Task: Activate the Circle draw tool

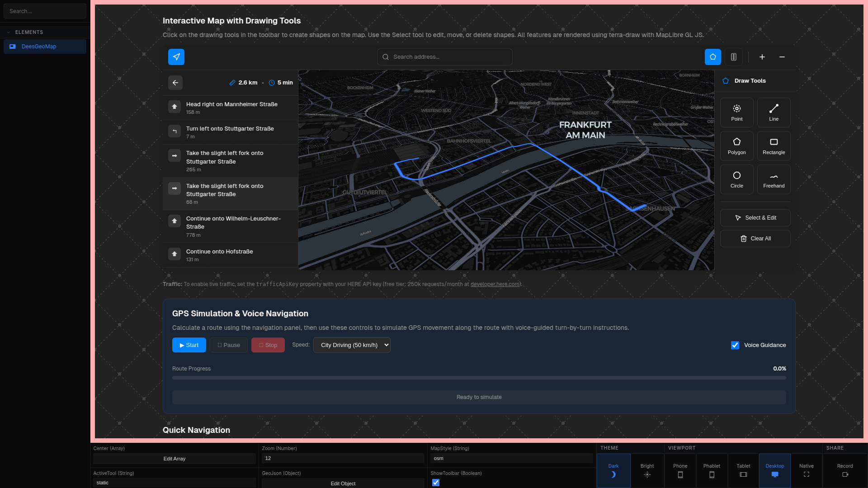Action: pos(736,179)
